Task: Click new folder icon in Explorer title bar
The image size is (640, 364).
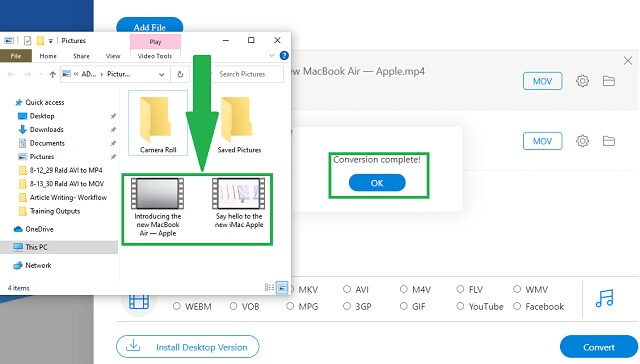Action: (x=40, y=40)
